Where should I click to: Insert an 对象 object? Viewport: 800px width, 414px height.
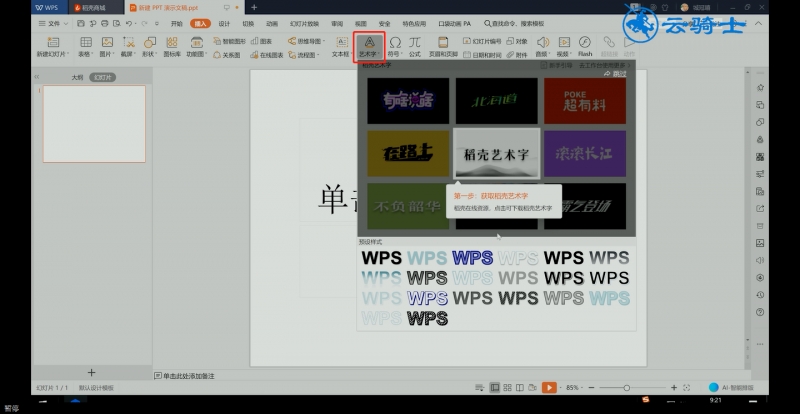(517, 41)
